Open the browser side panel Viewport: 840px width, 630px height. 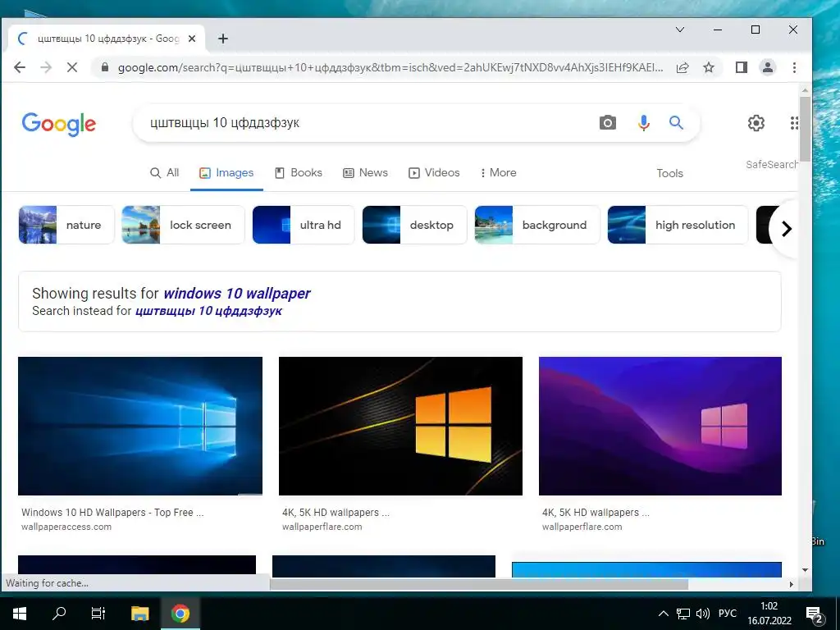pyautogui.click(x=742, y=67)
